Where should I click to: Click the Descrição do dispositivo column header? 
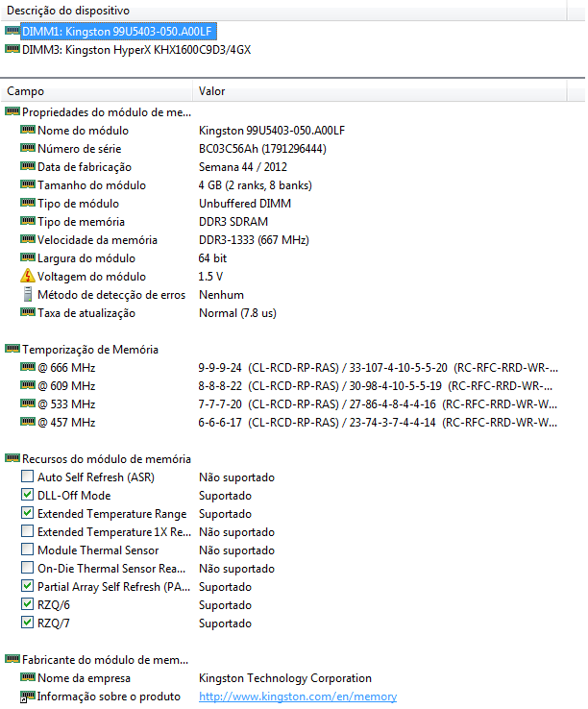coord(283,11)
